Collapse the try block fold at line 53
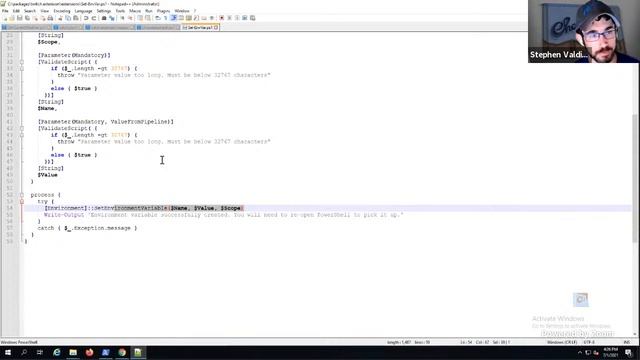 [22, 202]
